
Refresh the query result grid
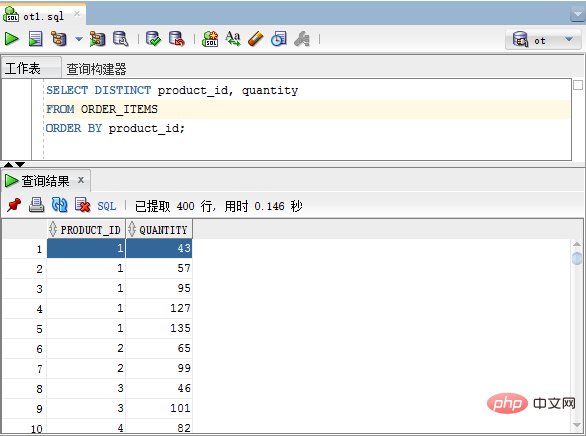pyautogui.click(x=59, y=205)
